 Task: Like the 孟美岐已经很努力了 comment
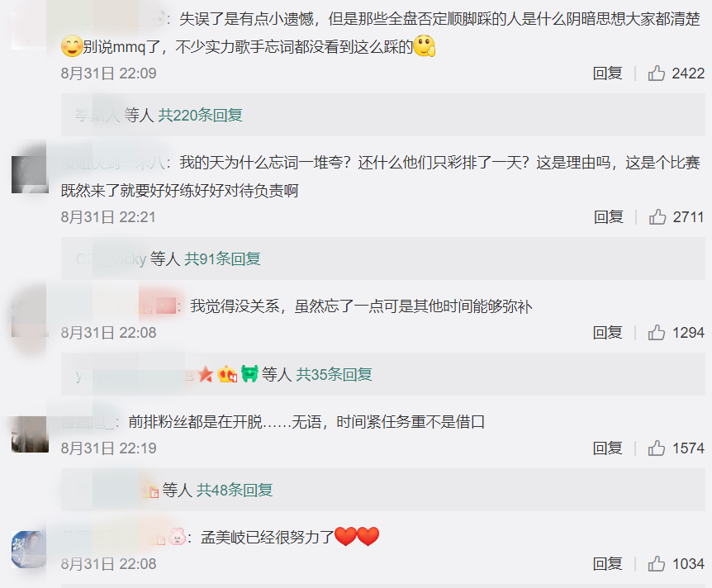[x=656, y=564]
